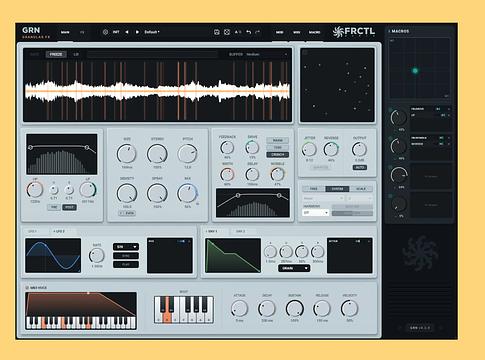Open the settings gear in top bar
The image size is (485, 360).
point(105,32)
